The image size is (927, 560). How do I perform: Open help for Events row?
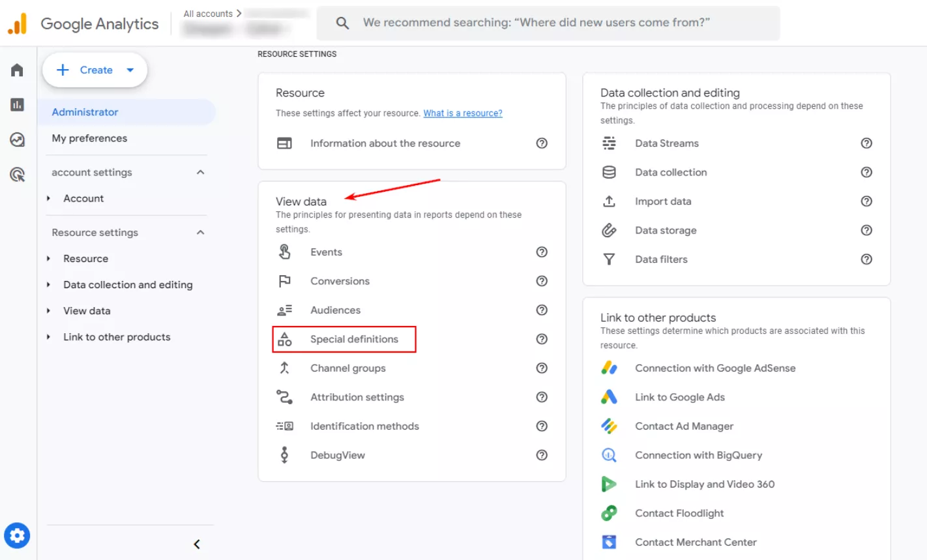(542, 252)
